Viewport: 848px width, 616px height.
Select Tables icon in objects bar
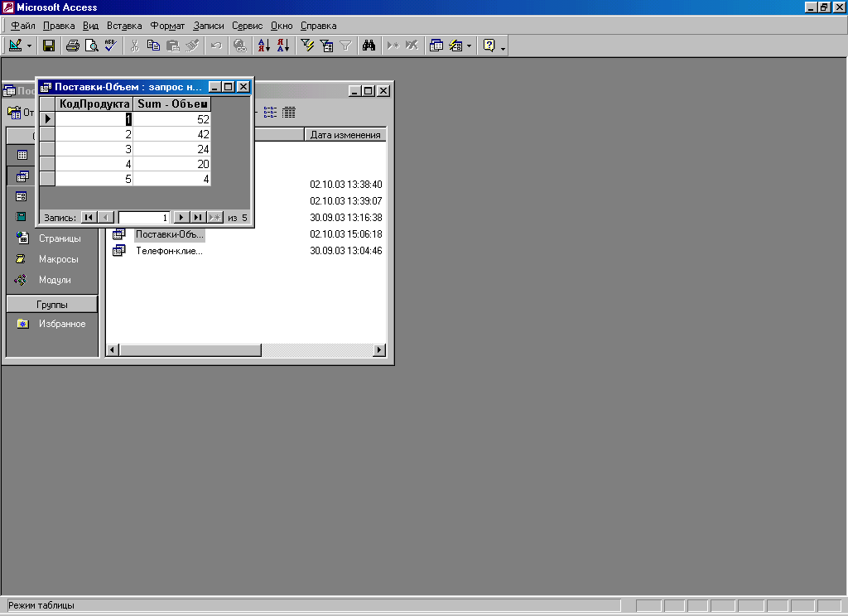coord(22,155)
